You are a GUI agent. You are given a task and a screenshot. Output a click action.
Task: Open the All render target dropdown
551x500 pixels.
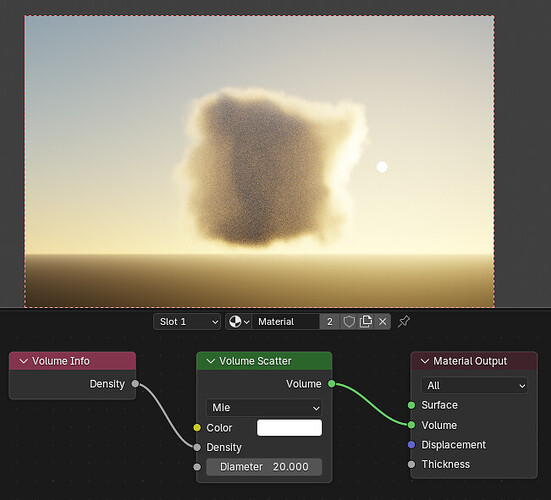(474, 386)
